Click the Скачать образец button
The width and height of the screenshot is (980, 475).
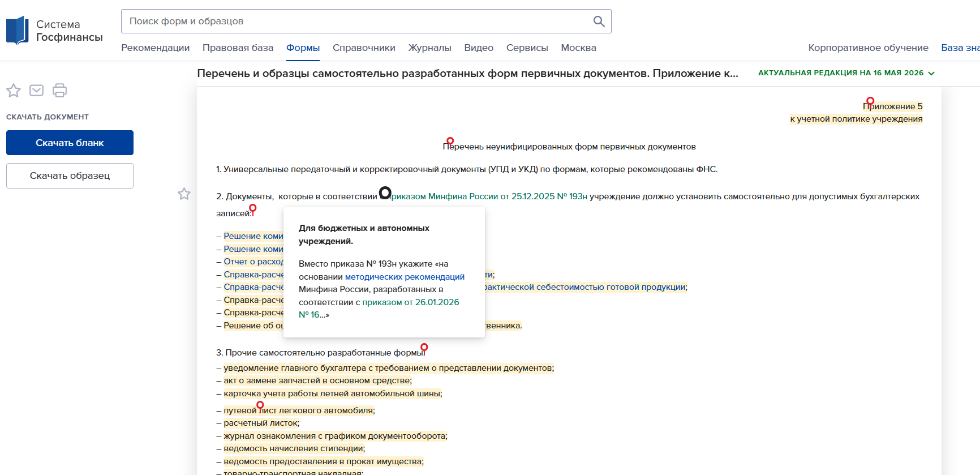70,176
